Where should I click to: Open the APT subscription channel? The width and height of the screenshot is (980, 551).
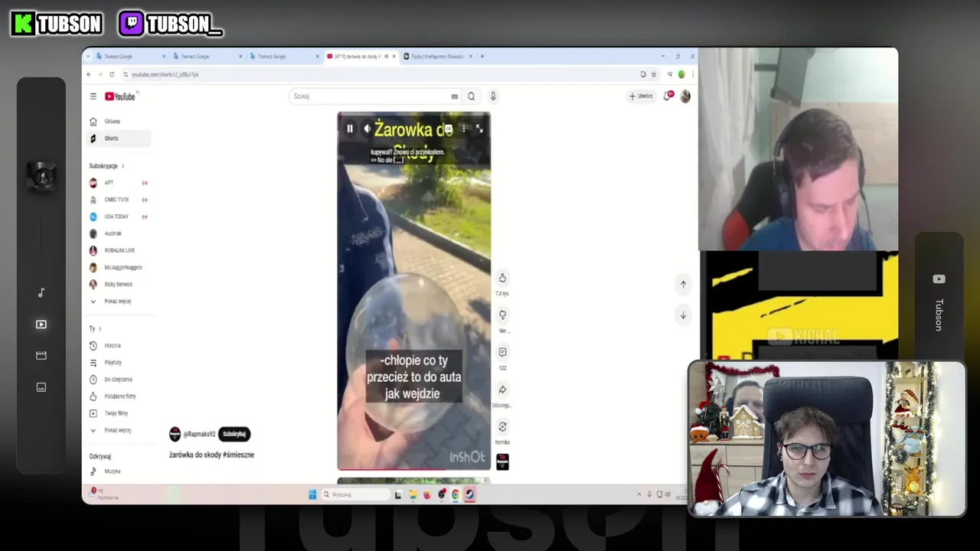[119, 183]
